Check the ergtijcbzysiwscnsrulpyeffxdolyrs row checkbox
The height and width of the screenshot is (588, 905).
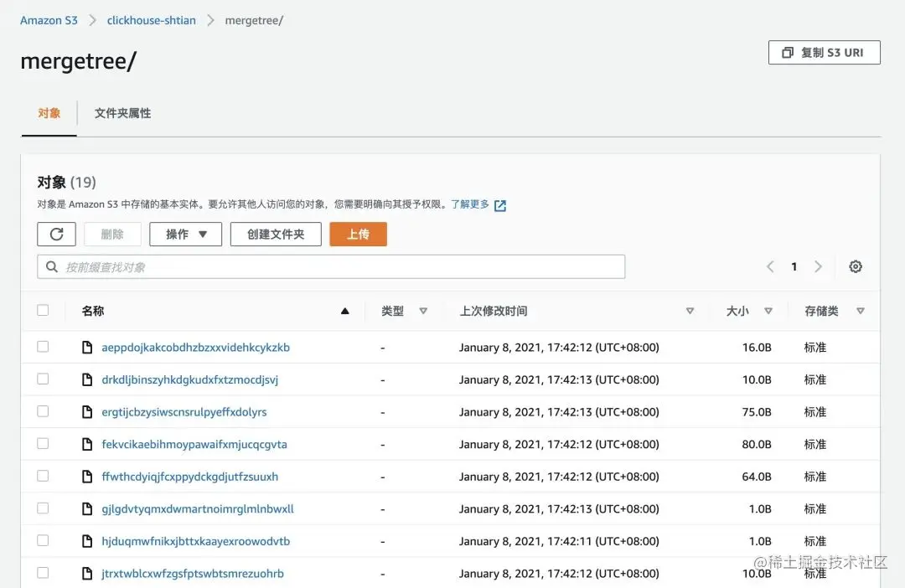pyautogui.click(x=43, y=411)
